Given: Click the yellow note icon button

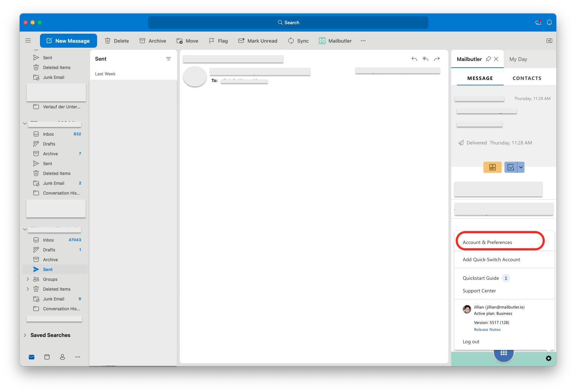Looking at the screenshot, I should (x=493, y=167).
